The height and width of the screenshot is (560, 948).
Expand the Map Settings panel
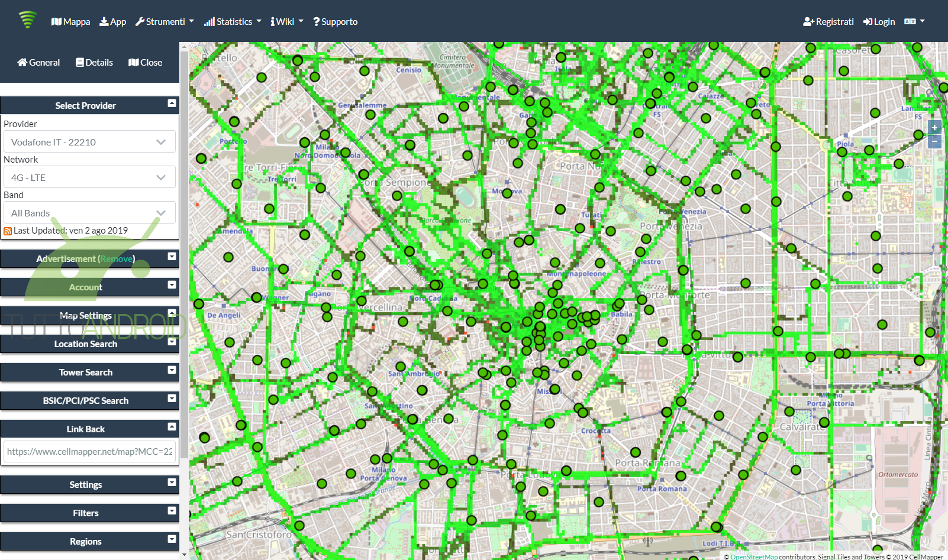pos(172,313)
